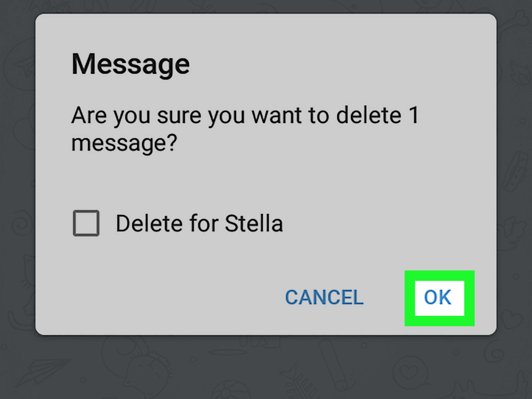
Task: Click the number 1 in the delete prompt
Action: 414,115
